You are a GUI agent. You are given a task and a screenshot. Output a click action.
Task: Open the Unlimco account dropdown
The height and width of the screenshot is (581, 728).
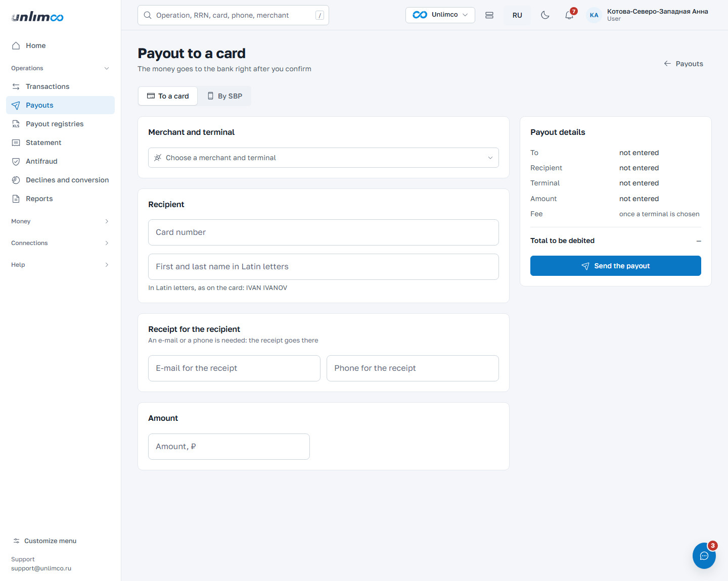click(440, 15)
